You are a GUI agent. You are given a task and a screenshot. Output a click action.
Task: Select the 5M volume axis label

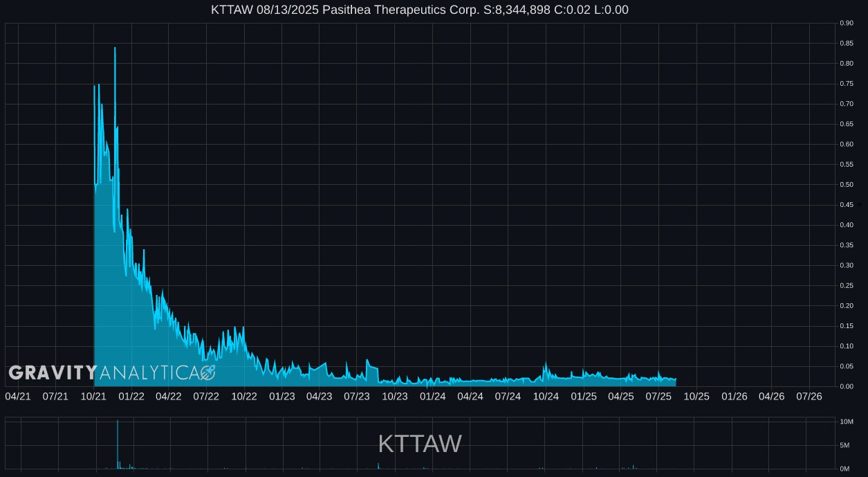pos(844,445)
